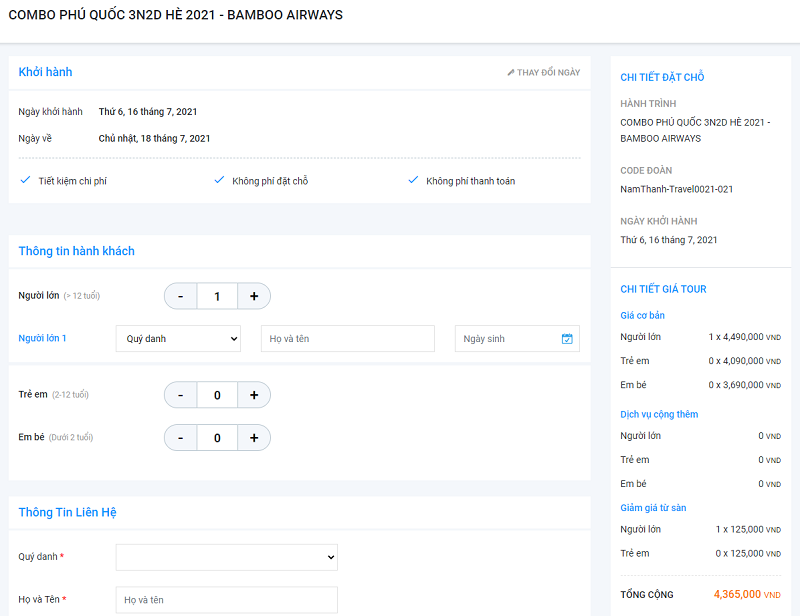Focus the Họ và tên field for Người lớn 1

coord(347,339)
